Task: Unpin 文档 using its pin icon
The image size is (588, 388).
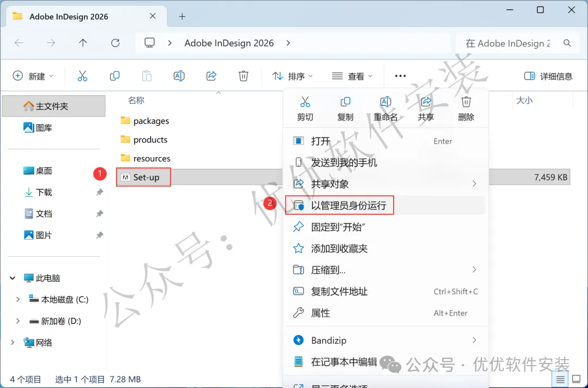Action: point(100,214)
